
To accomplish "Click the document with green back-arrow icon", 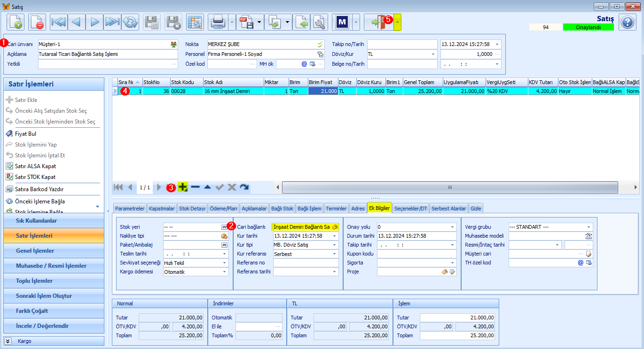I will pos(302,22).
